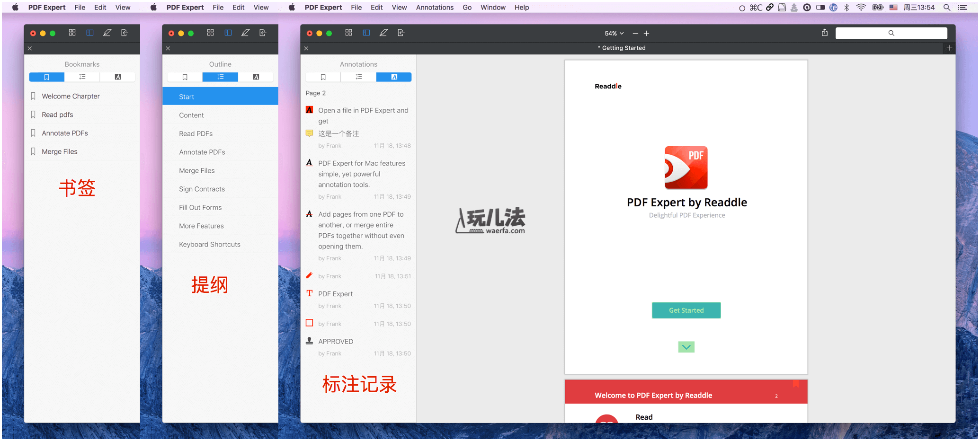Click the share icon near search field

tap(825, 33)
